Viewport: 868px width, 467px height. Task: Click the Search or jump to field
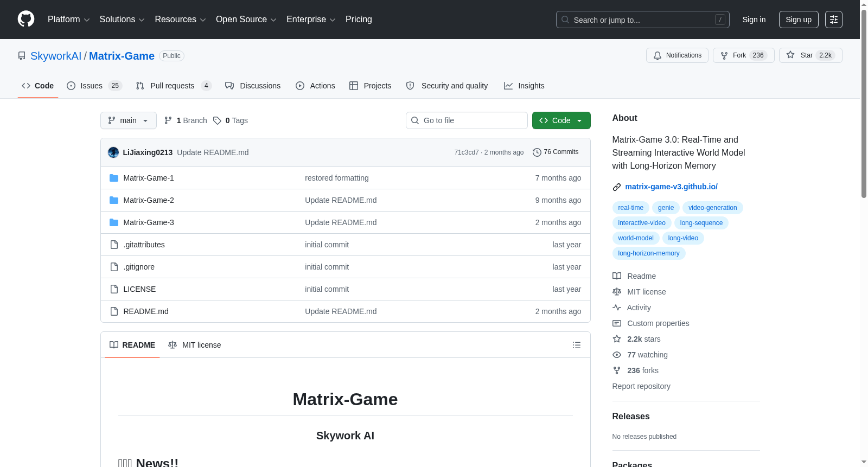point(643,20)
